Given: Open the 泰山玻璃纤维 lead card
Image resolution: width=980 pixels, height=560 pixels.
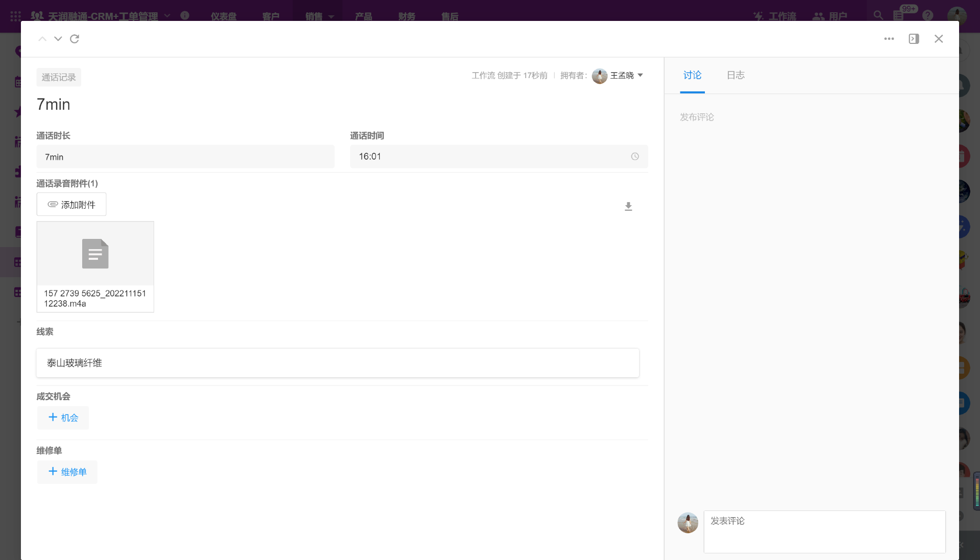Looking at the screenshot, I should click(x=338, y=363).
